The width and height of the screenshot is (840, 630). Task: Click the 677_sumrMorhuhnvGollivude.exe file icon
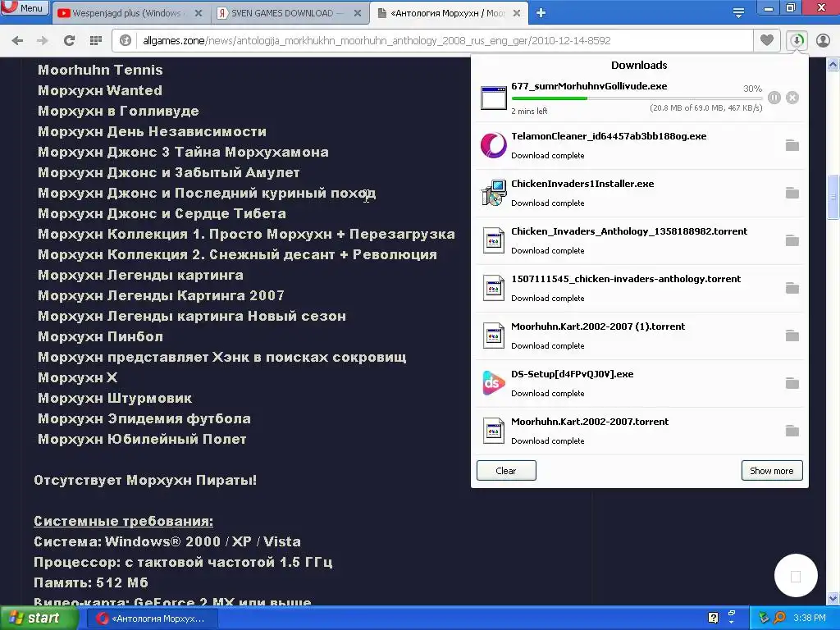pyautogui.click(x=493, y=98)
